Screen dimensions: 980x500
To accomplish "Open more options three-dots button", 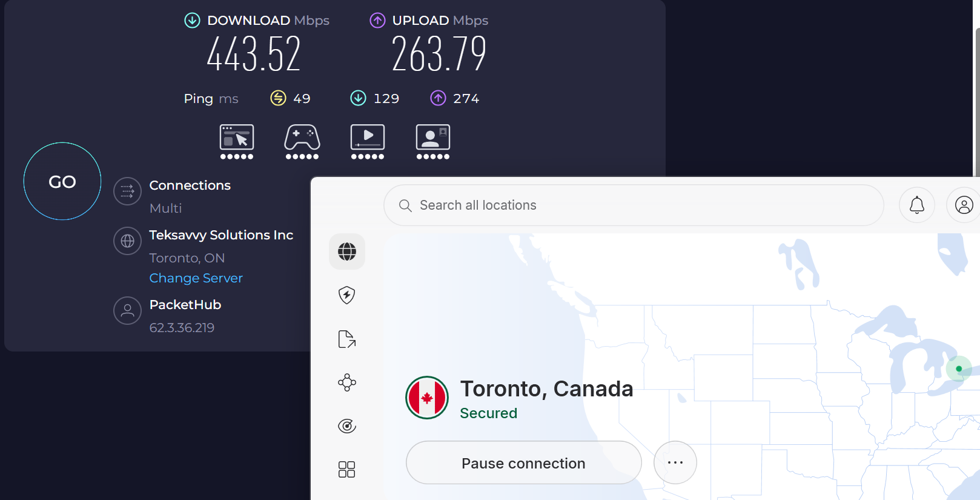I will 675,462.
